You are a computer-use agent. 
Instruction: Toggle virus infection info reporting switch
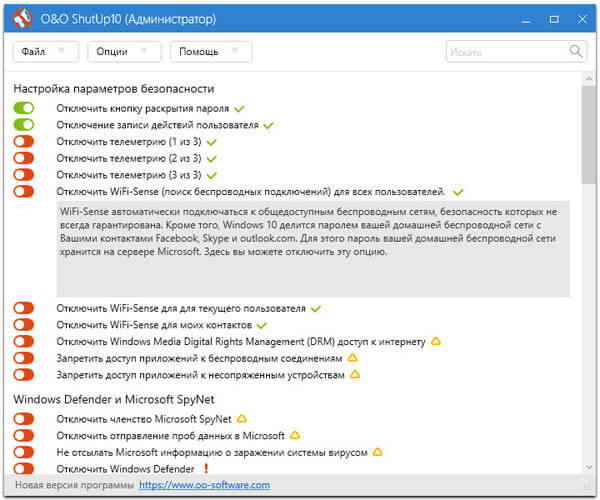[x=24, y=452]
